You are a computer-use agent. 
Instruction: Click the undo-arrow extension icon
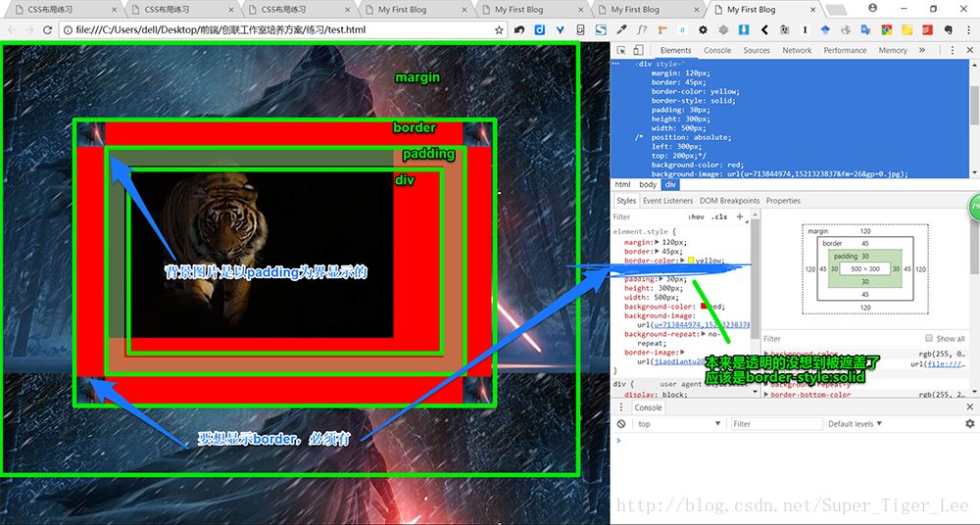click(518, 30)
